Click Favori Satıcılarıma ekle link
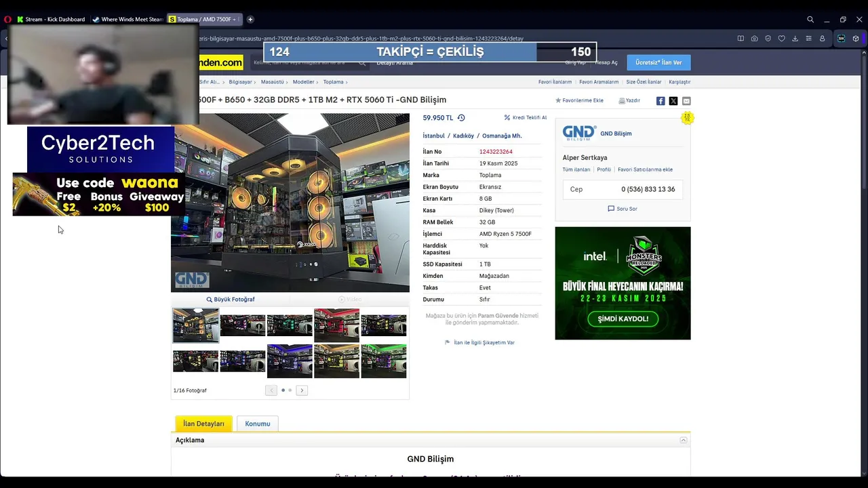The width and height of the screenshot is (868, 488). pyautogui.click(x=645, y=169)
